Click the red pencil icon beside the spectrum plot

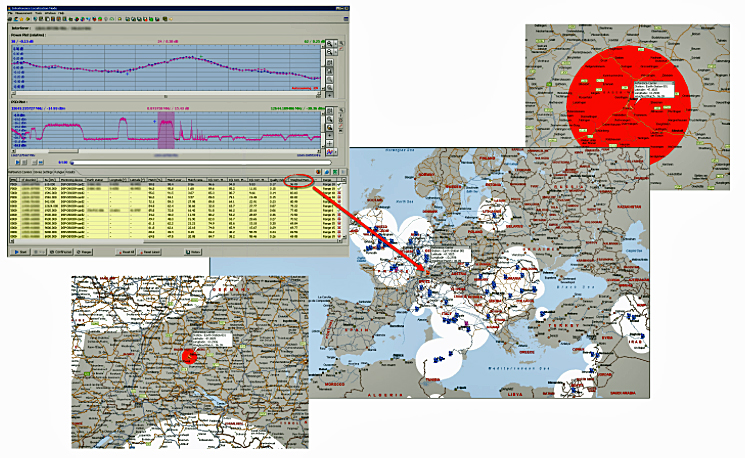(x=341, y=125)
